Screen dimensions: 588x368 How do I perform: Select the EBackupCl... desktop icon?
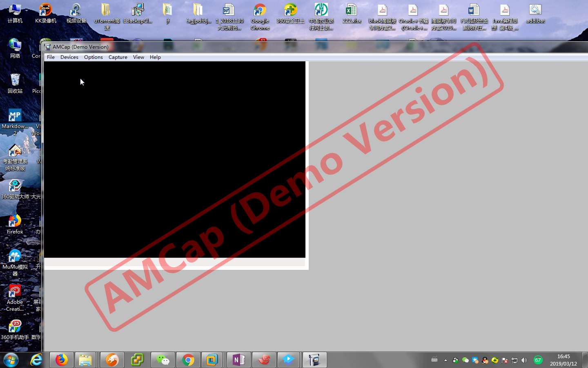pyautogui.click(x=138, y=13)
